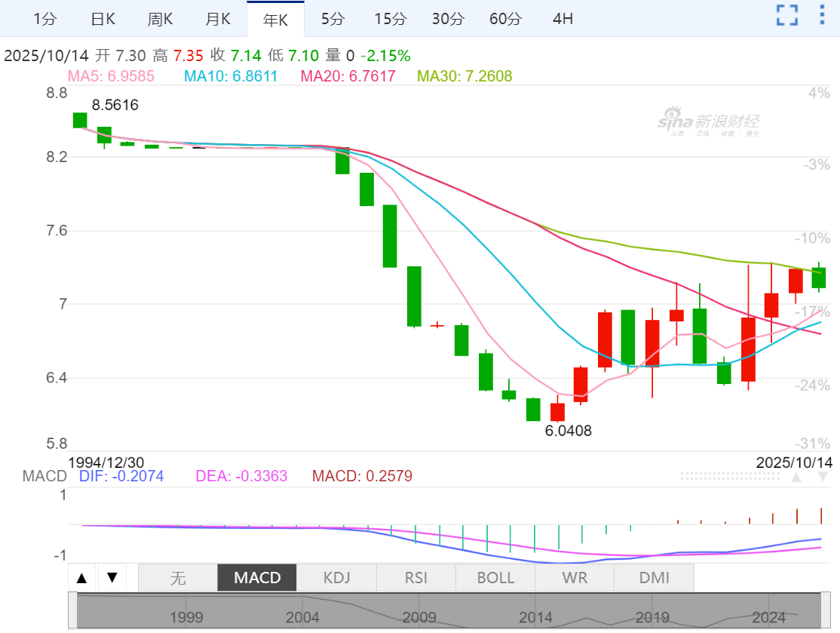The width and height of the screenshot is (840, 633).
Task: Select the MACD indicator button
Action: [x=257, y=579]
